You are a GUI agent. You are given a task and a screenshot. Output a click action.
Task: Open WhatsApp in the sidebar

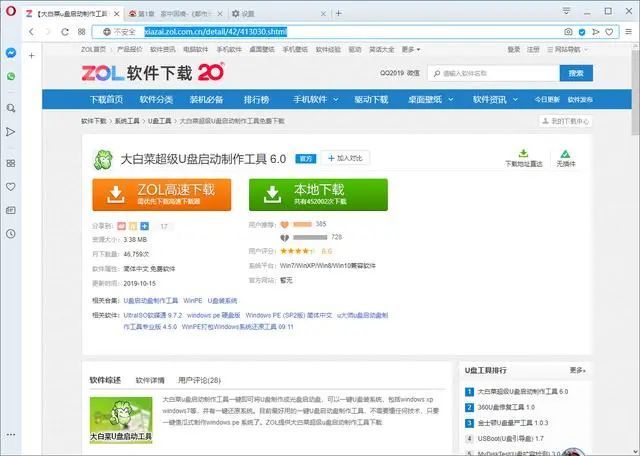(11, 76)
